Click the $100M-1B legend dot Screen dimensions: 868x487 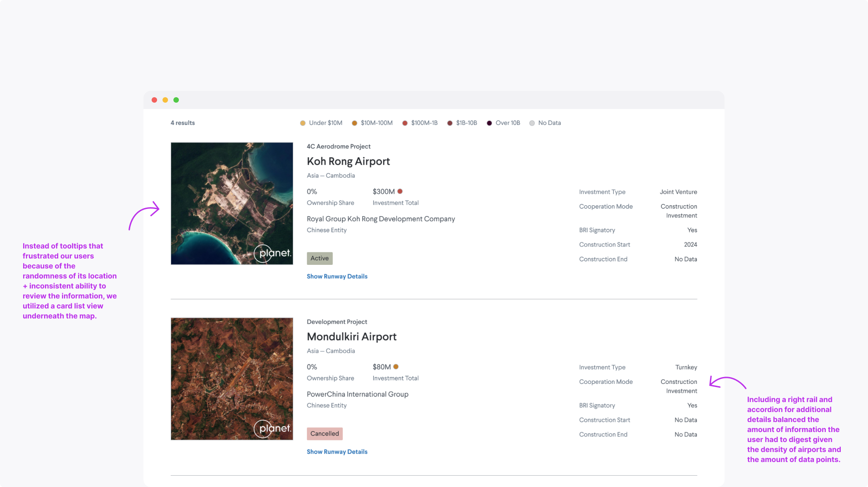[x=405, y=123]
